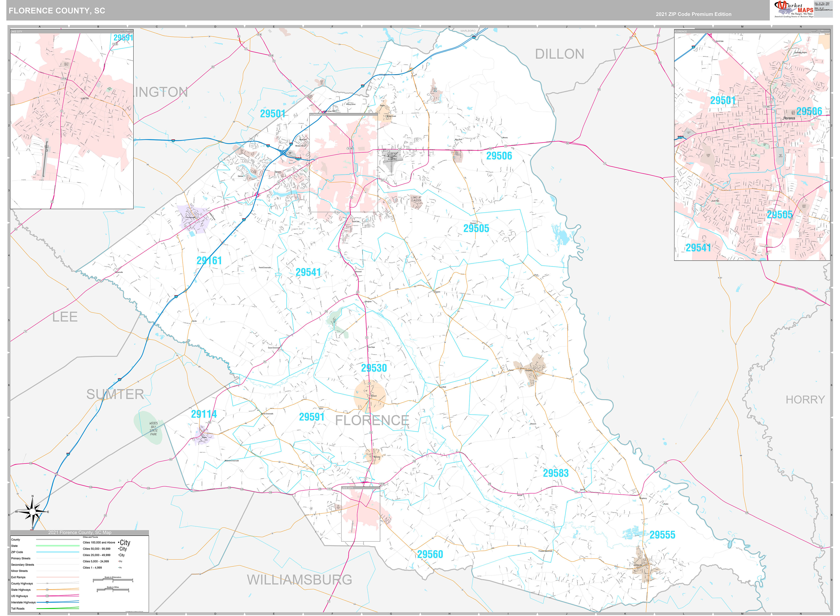Click the "Toll Roads" legend entry
This screenshot has width=840, height=616.
pos(18,609)
